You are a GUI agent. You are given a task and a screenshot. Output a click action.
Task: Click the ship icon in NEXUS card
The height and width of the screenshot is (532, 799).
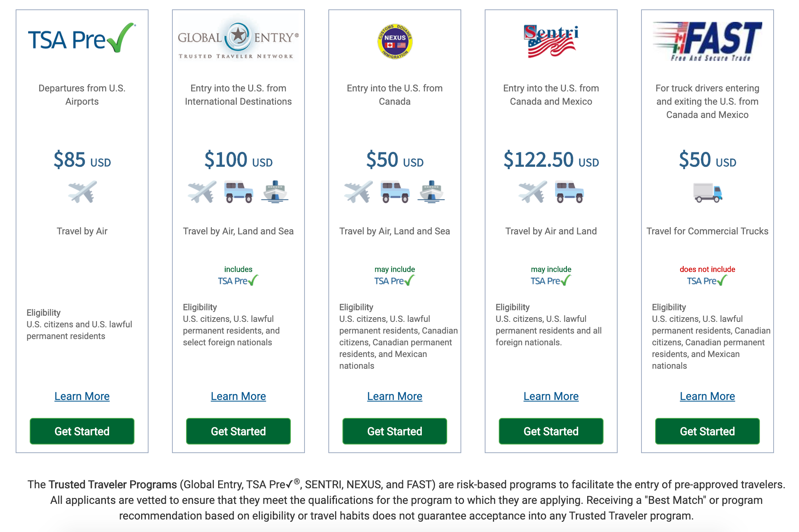tap(431, 192)
